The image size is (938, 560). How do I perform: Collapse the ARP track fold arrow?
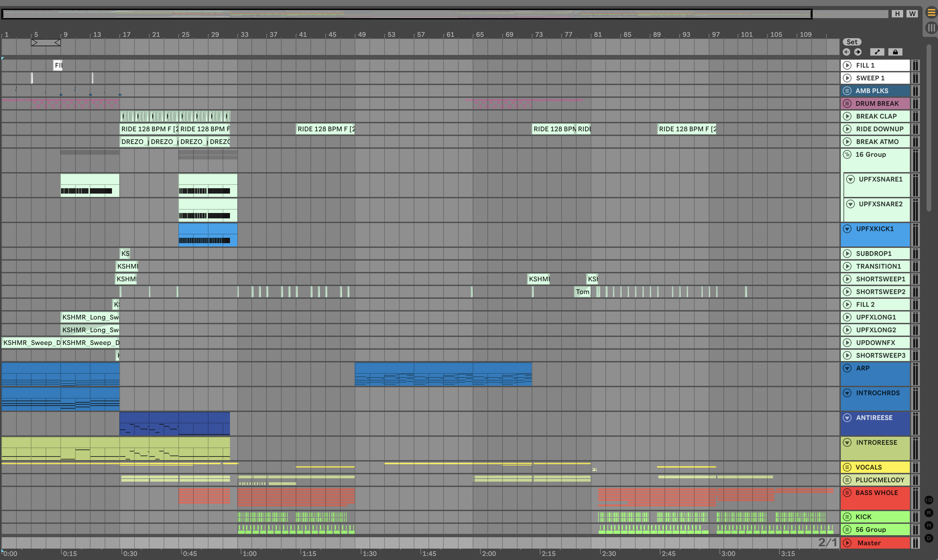[x=847, y=368]
